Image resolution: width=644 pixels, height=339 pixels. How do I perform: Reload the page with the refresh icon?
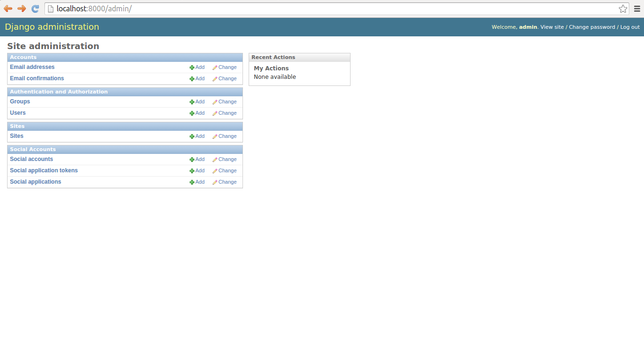tap(35, 8)
